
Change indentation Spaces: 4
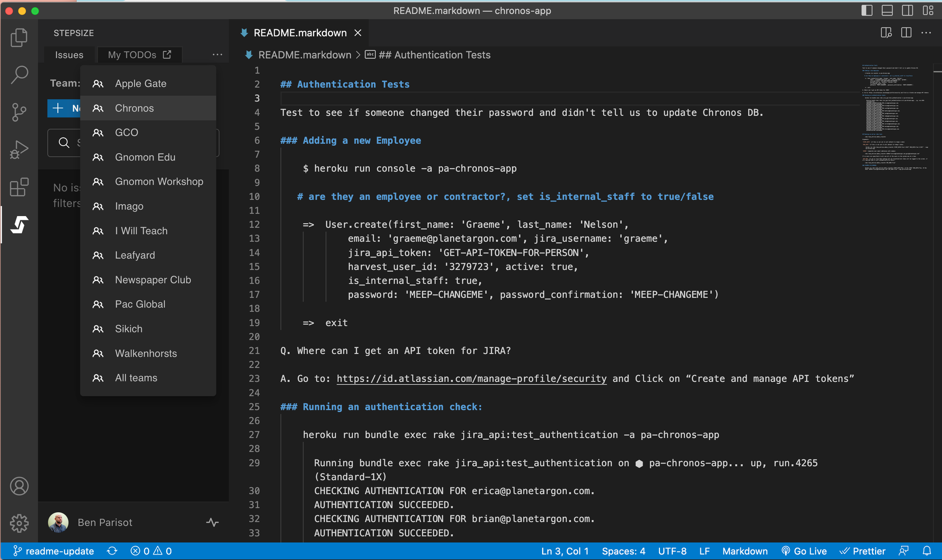(x=624, y=551)
